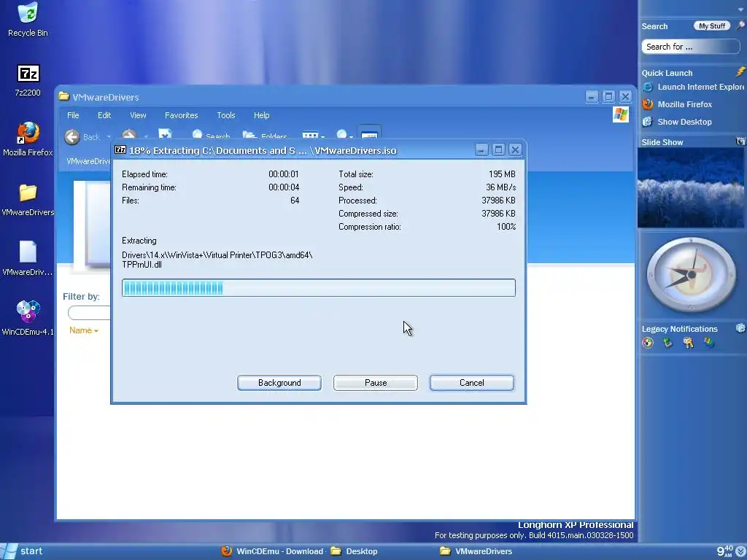Image resolution: width=747 pixels, height=560 pixels.
Task: Click the 'Remaining time:' label
Action: pyautogui.click(x=149, y=187)
